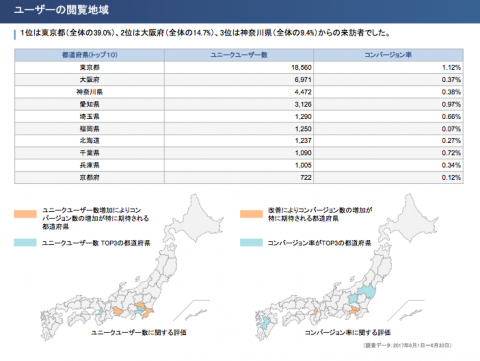
Task: Click the ユニークユーザー数に関する評価 caption
Action: (139, 332)
